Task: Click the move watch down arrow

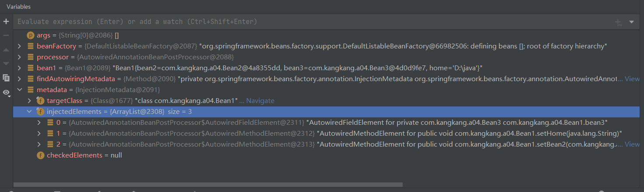Action: [6, 64]
